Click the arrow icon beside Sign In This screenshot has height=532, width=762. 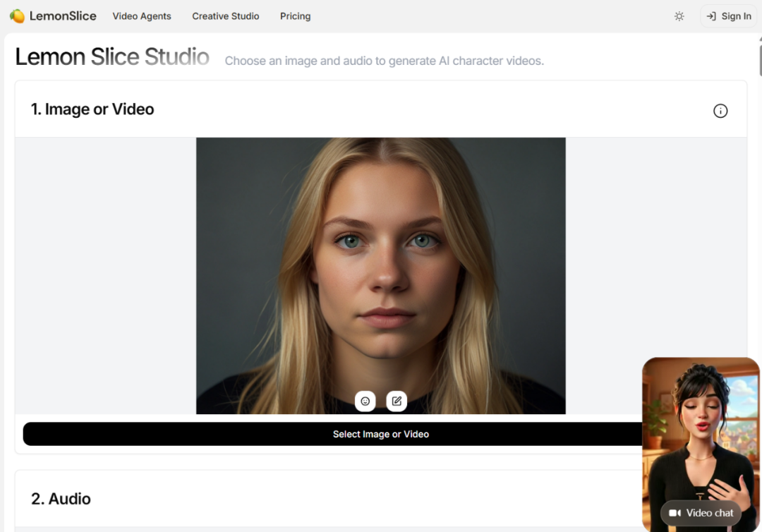(711, 16)
